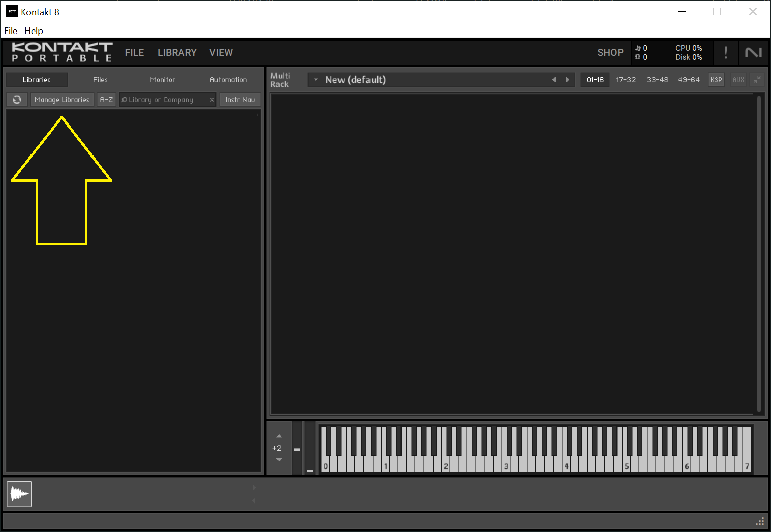Viewport: 771px width, 532px height.
Task: Toggle the A-Z library sorting
Action: point(106,100)
